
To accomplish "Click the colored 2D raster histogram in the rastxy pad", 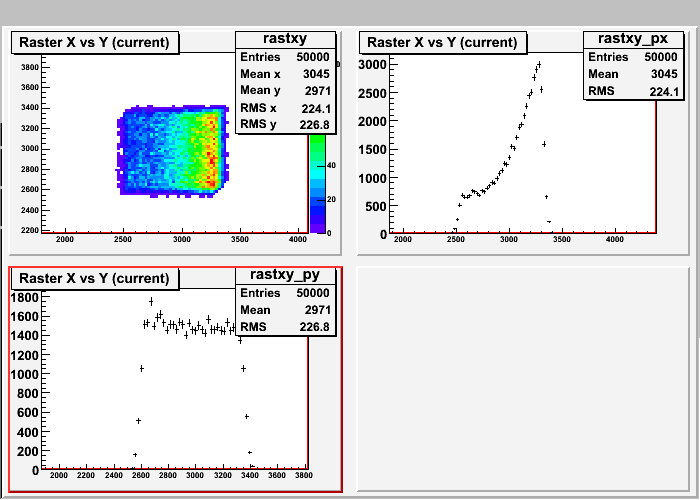I will pos(173,151).
